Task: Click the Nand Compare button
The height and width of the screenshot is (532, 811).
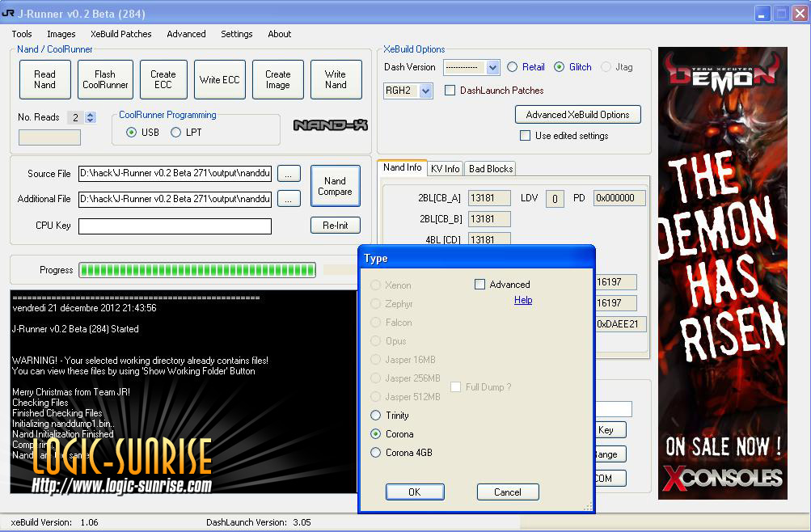Action: [336, 186]
